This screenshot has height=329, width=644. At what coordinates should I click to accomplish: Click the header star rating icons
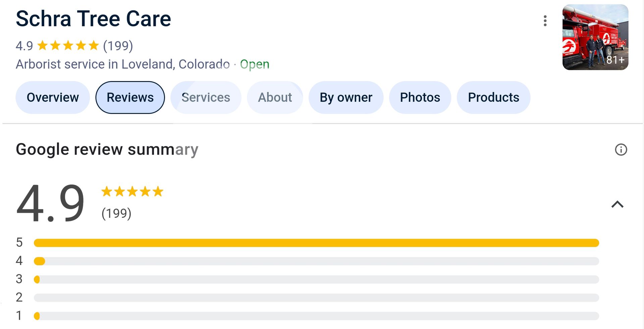[x=68, y=46]
